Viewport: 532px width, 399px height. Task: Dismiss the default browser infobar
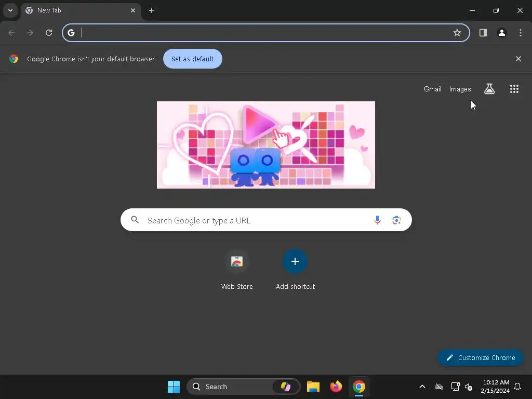point(518,59)
